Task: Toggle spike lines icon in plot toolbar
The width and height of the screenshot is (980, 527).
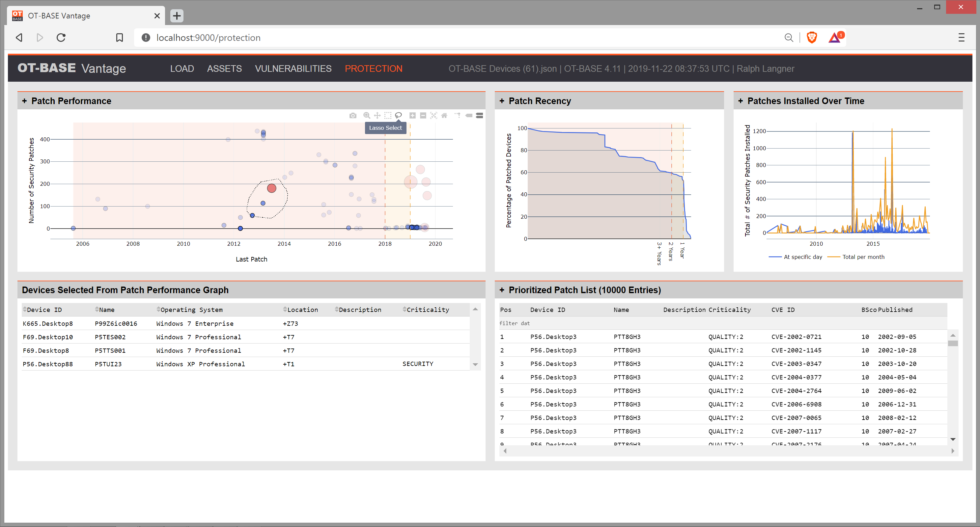Action: [458, 115]
